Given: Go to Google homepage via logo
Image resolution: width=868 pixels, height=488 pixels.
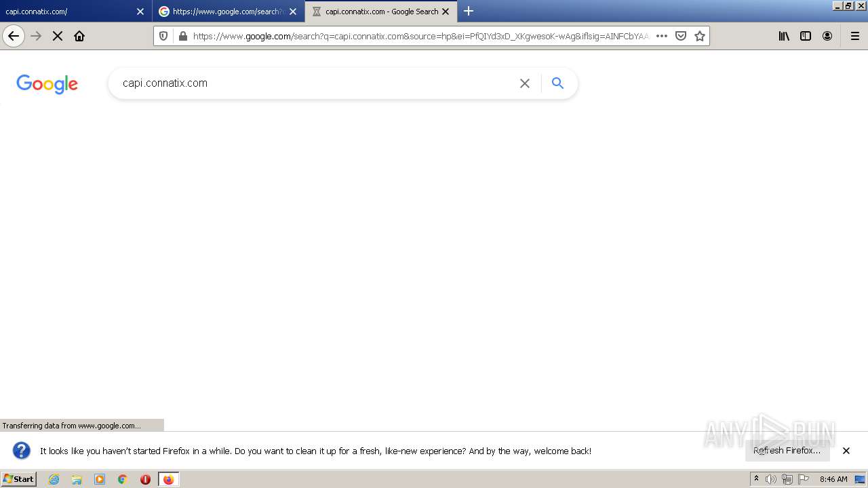Looking at the screenshot, I should coord(47,84).
